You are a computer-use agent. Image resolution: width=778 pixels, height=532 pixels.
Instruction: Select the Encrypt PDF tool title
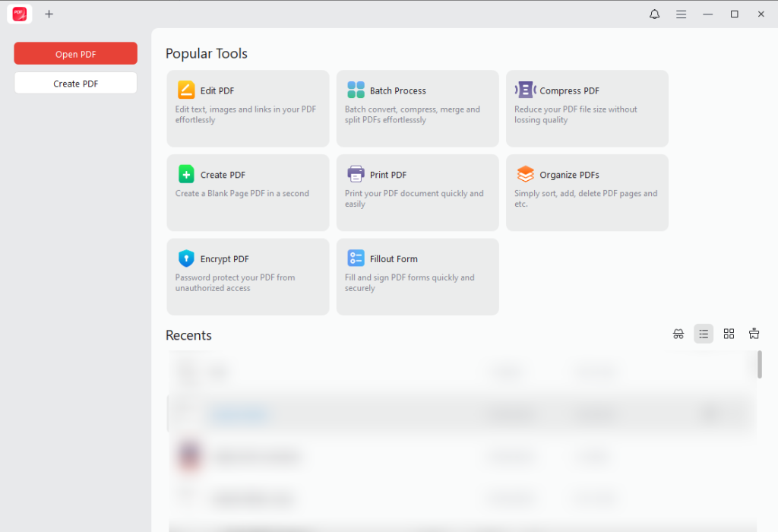[224, 259]
